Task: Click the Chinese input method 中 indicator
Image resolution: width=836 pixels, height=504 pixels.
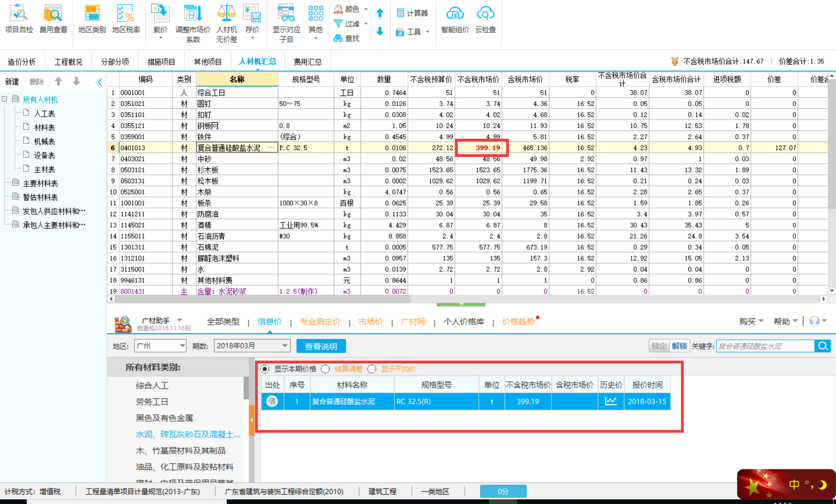Action: pos(793,484)
